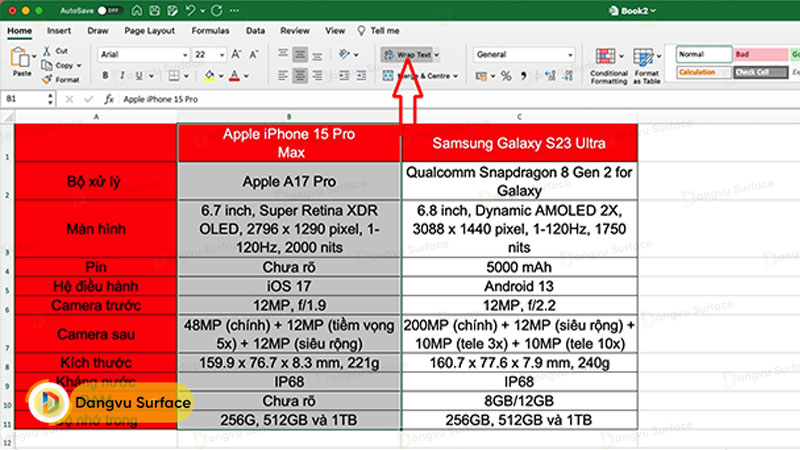Viewport: 800px width, 450px height.
Task: Apply the comma style
Action: pyautogui.click(x=523, y=76)
